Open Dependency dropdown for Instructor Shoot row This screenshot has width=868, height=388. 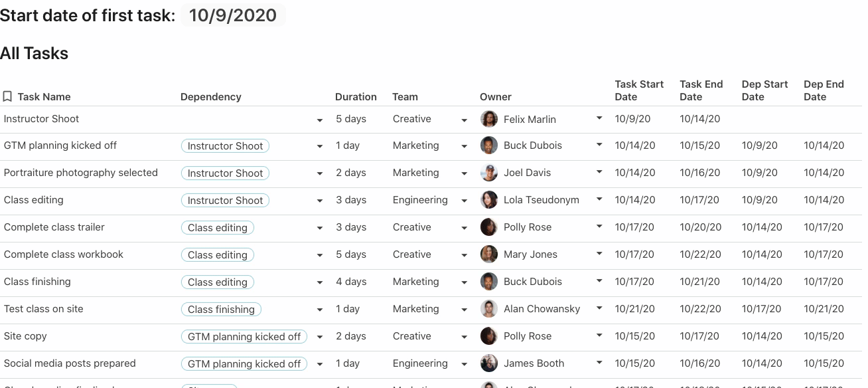(320, 120)
